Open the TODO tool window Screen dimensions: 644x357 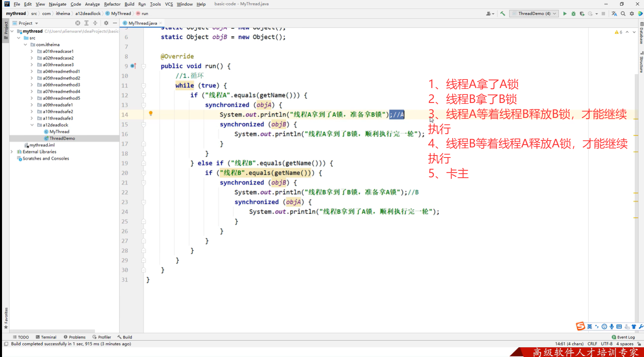pos(21,337)
